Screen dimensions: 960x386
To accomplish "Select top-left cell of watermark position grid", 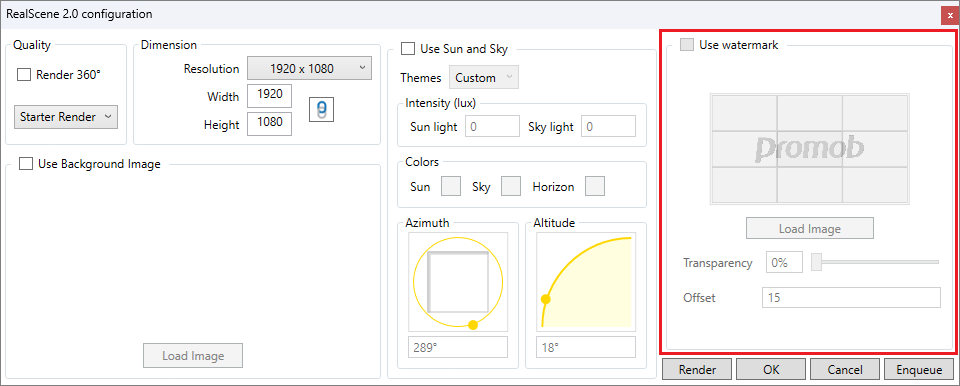I will pos(744,113).
